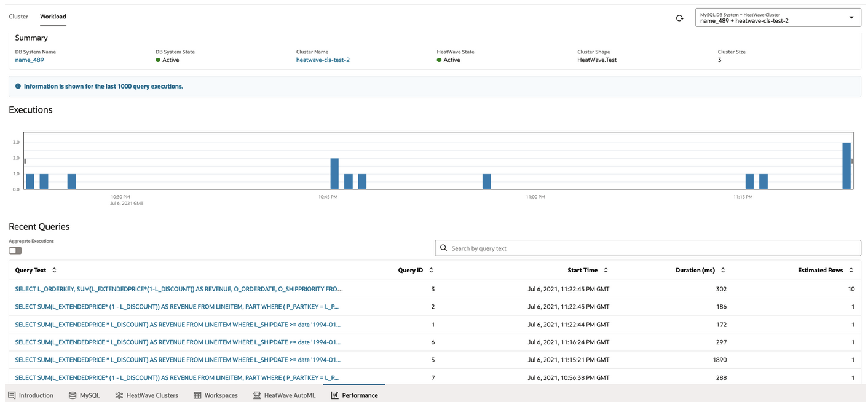This screenshot has width=868, height=407.
Task: Sort by Query Text column arrows
Action: (54, 270)
